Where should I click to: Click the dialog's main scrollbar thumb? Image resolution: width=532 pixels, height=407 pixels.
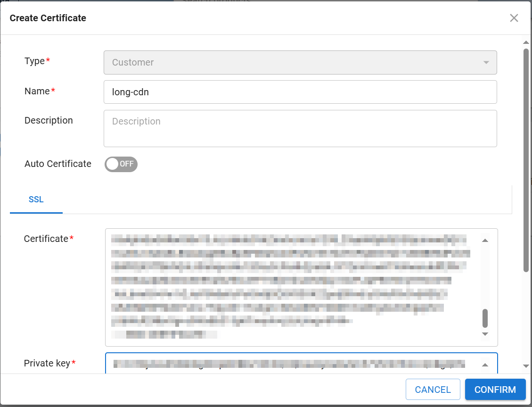pyautogui.click(x=526, y=160)
